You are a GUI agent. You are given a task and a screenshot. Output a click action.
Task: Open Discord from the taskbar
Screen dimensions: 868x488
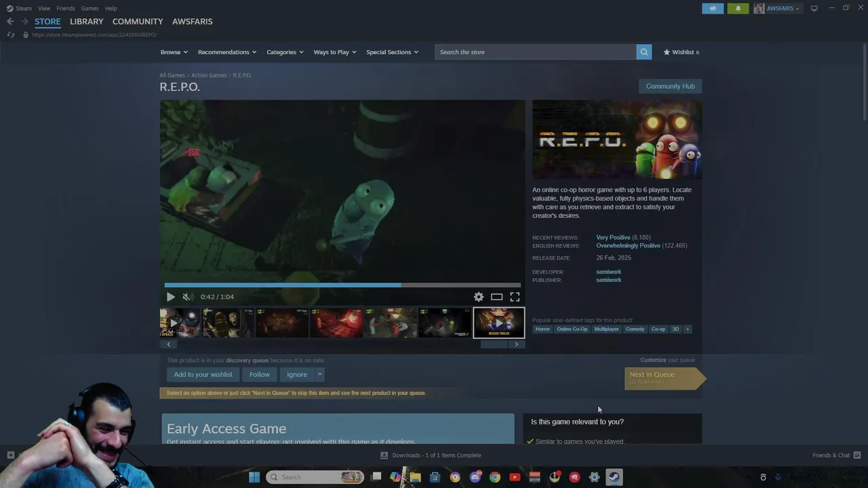coord(475,477)
